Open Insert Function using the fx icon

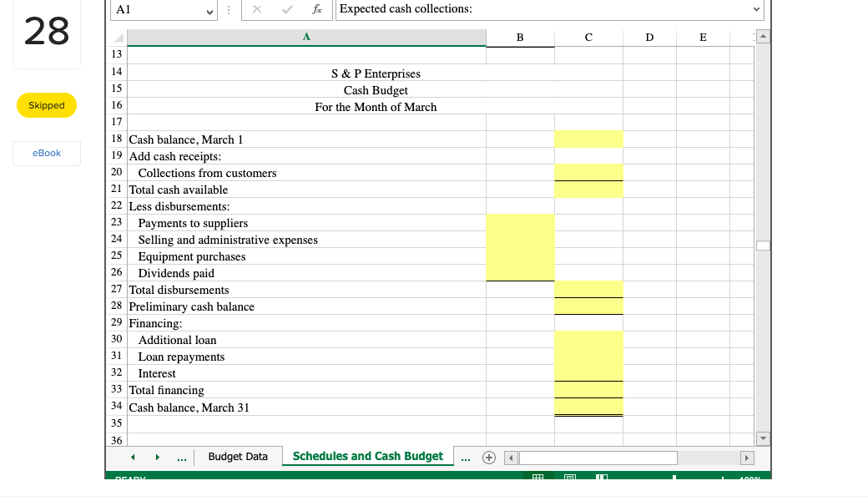pos(317,10)
